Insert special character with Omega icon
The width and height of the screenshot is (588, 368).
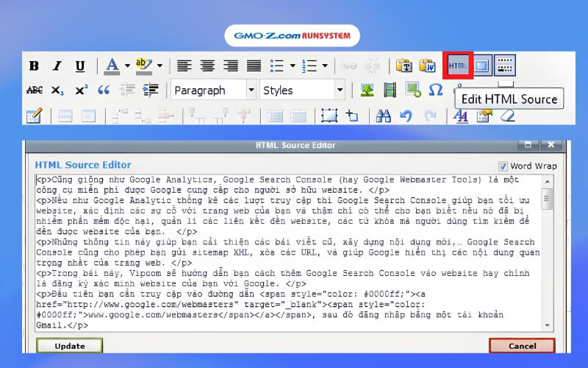click(436, 91)
